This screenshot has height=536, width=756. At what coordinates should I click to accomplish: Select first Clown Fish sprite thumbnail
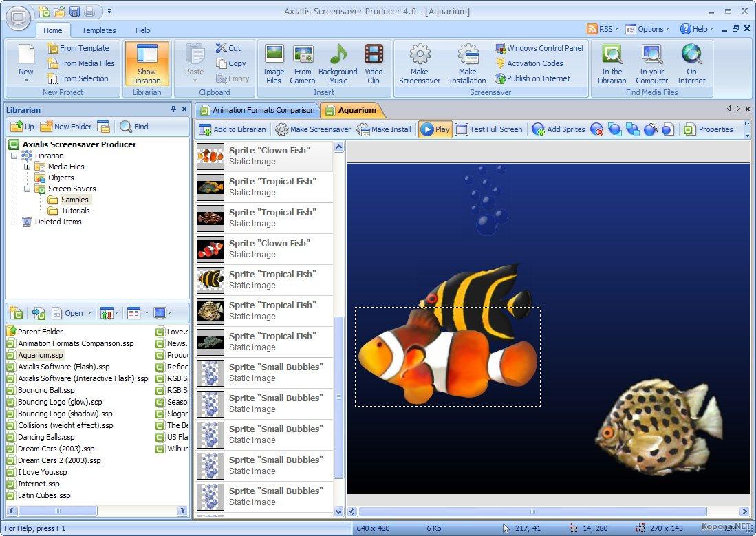click(x=210, y=156)
